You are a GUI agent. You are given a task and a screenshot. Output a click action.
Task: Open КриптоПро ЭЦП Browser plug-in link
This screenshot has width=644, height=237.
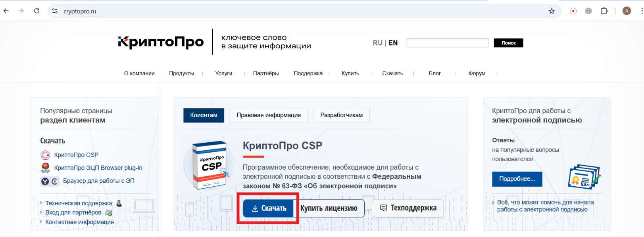[98, 168]
